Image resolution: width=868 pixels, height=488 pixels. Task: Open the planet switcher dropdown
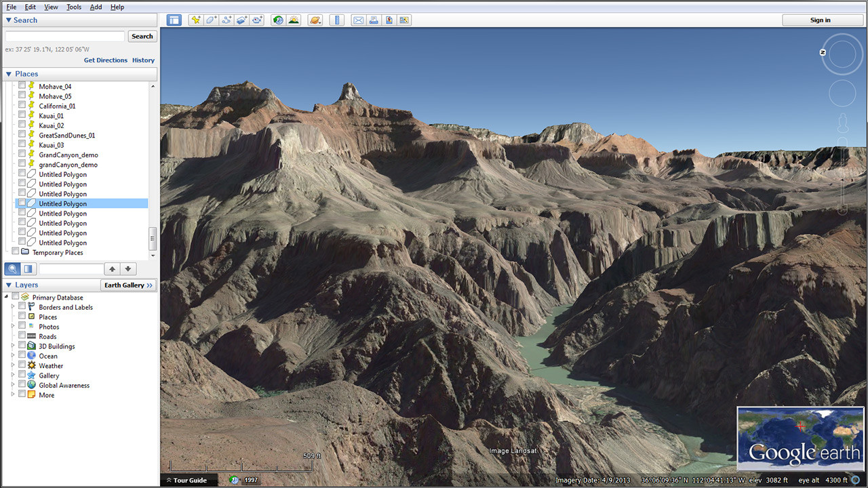(x=315, y=20)
